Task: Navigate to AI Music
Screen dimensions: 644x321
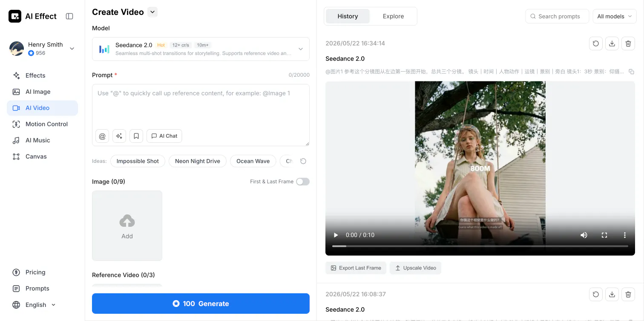Action: (42, 140)
